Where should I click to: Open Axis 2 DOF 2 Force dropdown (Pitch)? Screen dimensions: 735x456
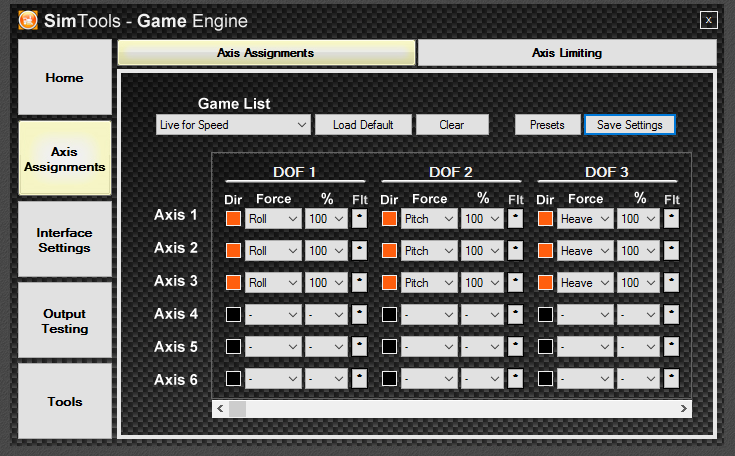pyautogui.click(x=429, y=250)
